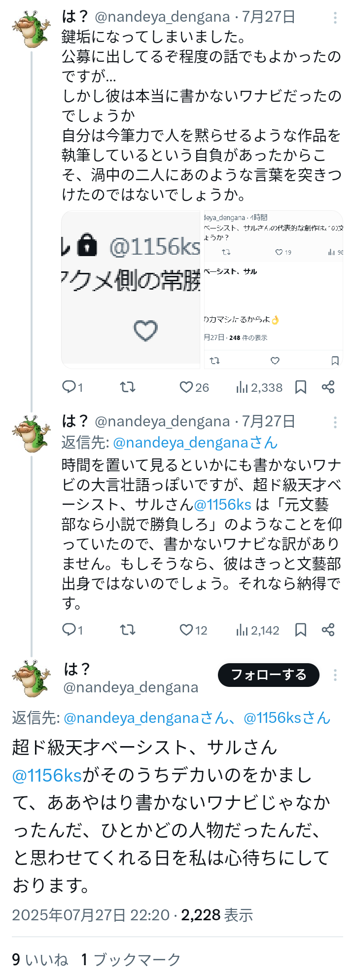The image size is (355, 980).
Task: Like the second tweet with 12 likes
Action: point(186,630)
